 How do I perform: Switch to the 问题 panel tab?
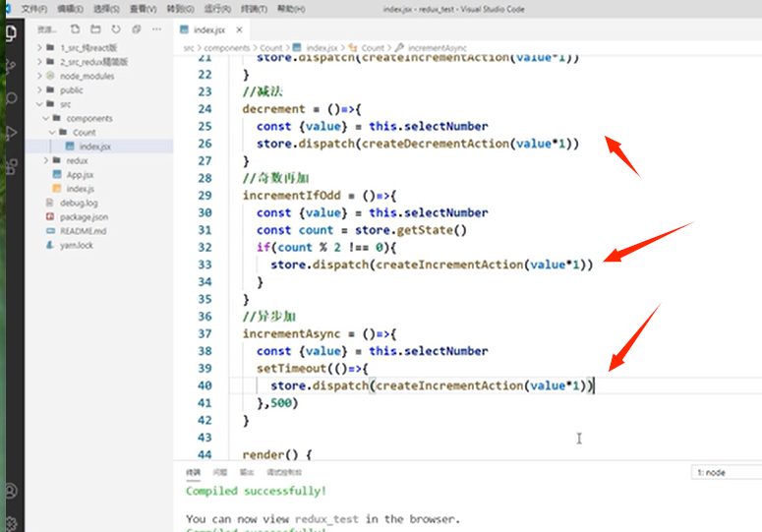pyautogui.click(x=219, y=472)
